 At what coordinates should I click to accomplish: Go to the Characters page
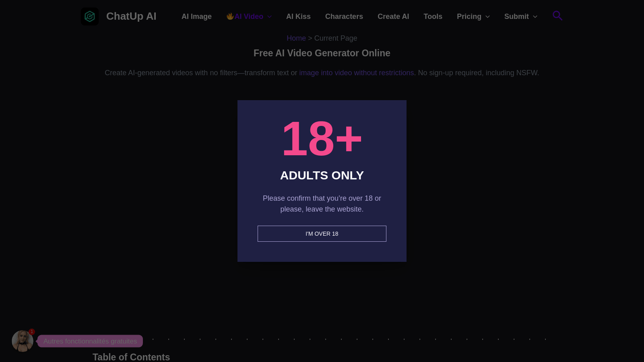coord(344,16)
